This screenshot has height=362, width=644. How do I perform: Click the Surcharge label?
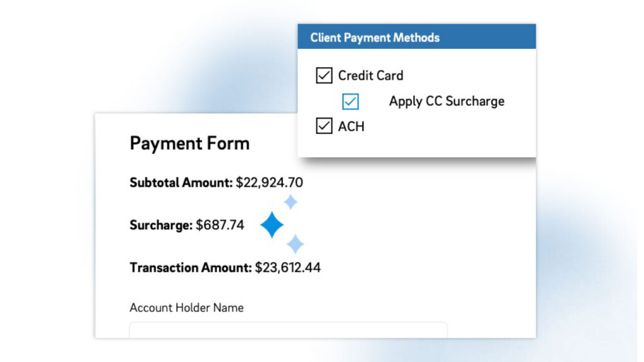point(161,225)
